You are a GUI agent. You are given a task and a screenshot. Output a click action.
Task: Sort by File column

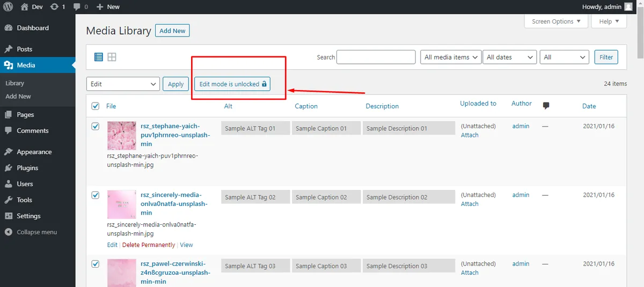111,106
